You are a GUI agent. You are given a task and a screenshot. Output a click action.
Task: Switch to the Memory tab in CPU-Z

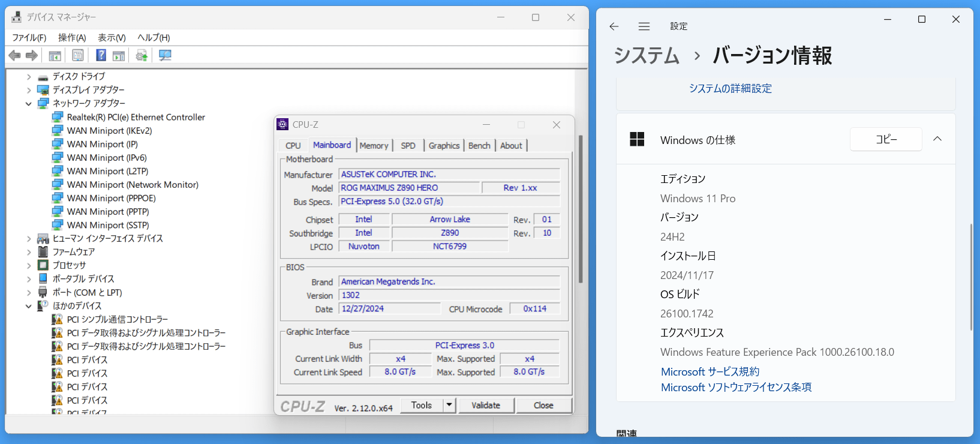click(374, 146)
